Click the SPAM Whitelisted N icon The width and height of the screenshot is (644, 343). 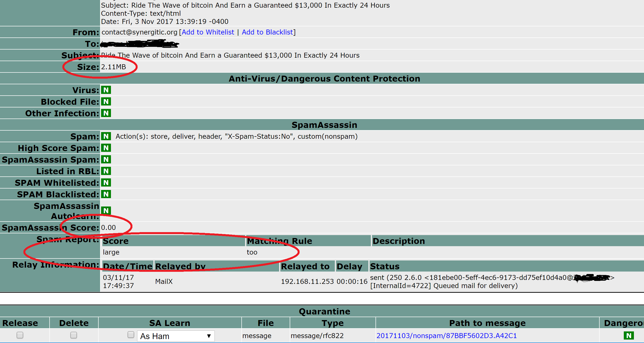[106, 183]
